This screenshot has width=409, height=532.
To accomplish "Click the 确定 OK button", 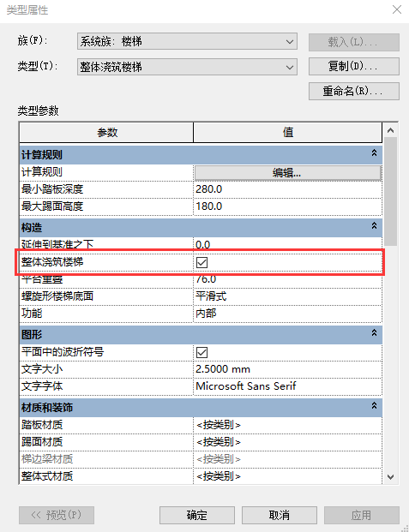I will click(197, 516).
